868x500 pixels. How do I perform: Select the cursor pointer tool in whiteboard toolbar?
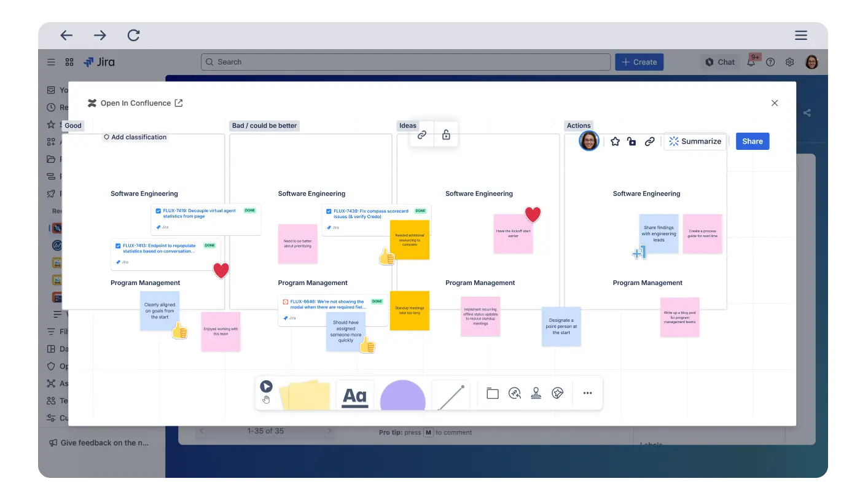(266, 386)
